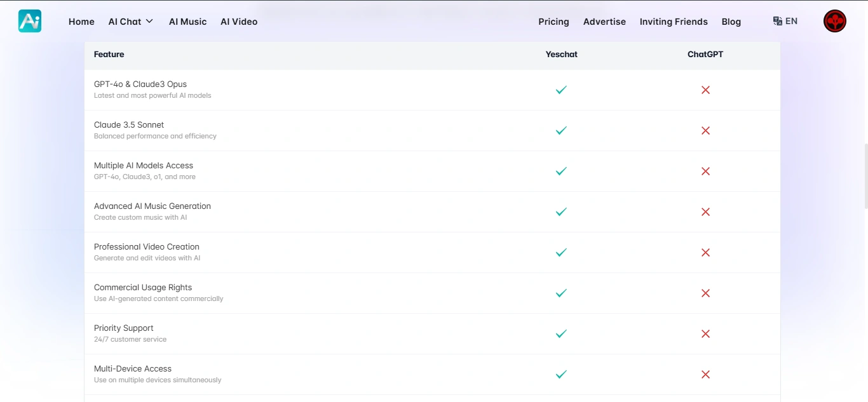
Task: Click ChatGPT red cross for Multiple AI Models Access
Action: pos(705,171)
